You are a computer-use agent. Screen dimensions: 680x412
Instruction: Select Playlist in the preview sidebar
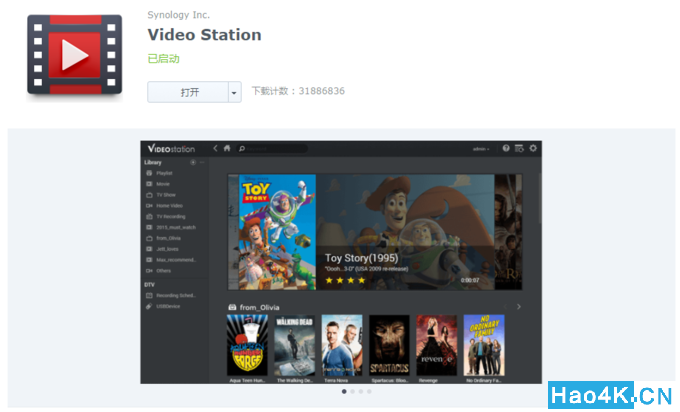pos(164,173)
